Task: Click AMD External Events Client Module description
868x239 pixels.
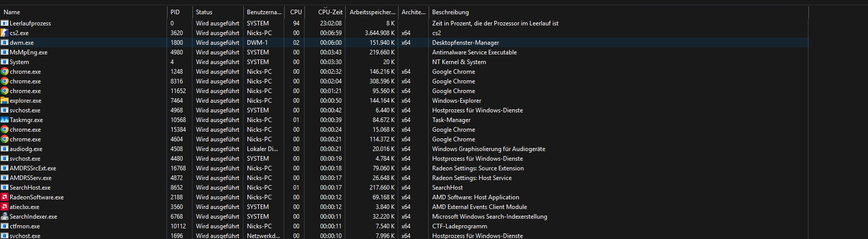Action: click(480, 207)
